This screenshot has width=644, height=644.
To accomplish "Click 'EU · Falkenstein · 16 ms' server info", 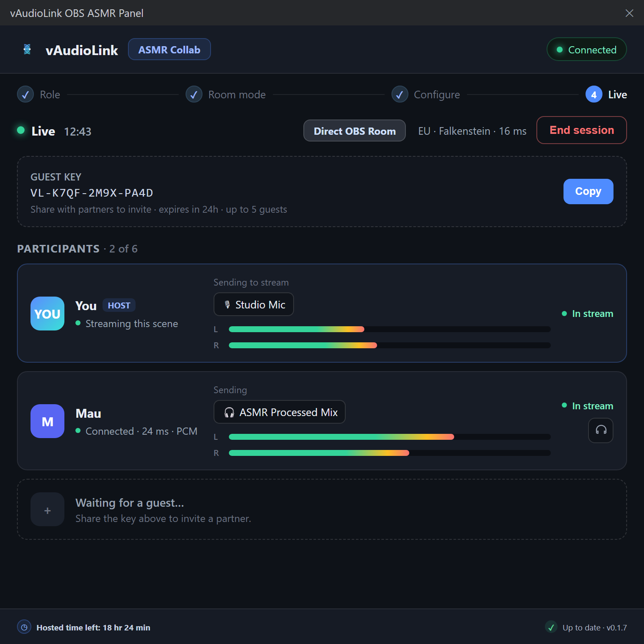I will (x=472, y=131).
